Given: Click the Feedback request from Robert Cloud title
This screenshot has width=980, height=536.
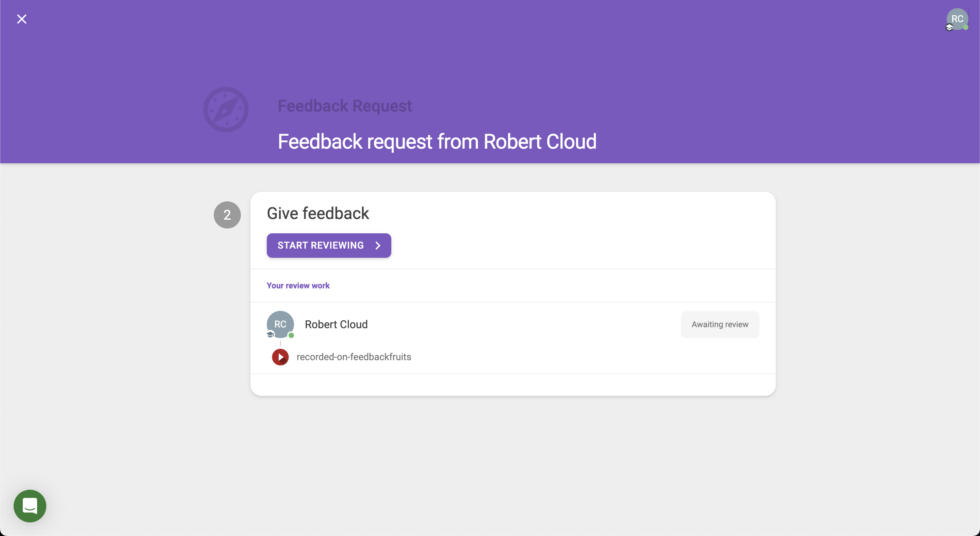Looking at the screenshot, I should pyautogui.click(x=437, y=141).
